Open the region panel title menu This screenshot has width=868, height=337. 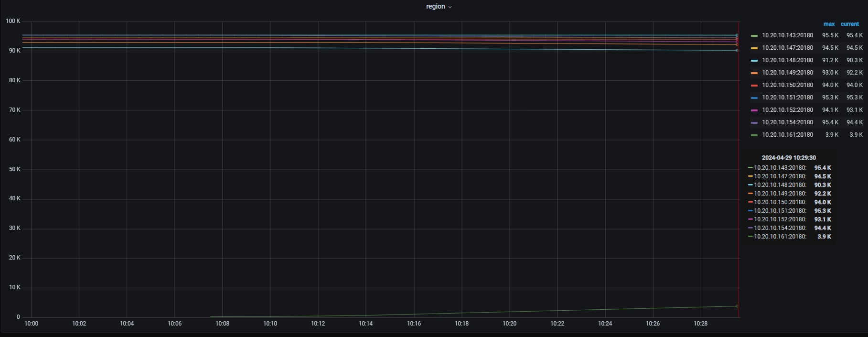click(435, 7)
